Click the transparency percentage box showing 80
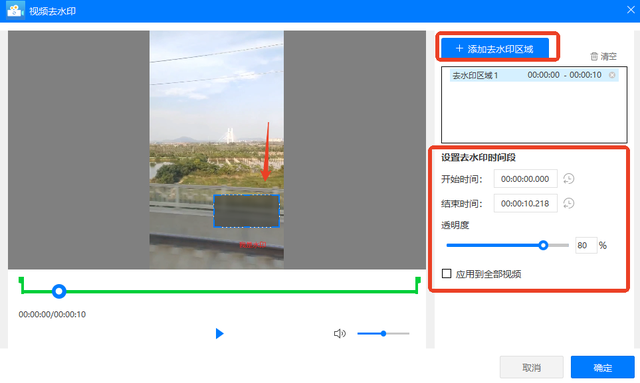 pyautogui.click(x=586, y=245)
